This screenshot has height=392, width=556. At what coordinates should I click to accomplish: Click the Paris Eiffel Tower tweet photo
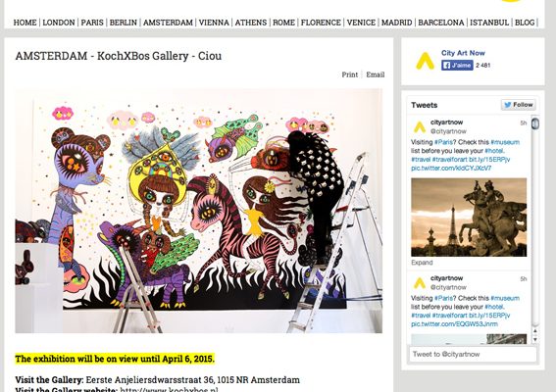pos(469,218)
